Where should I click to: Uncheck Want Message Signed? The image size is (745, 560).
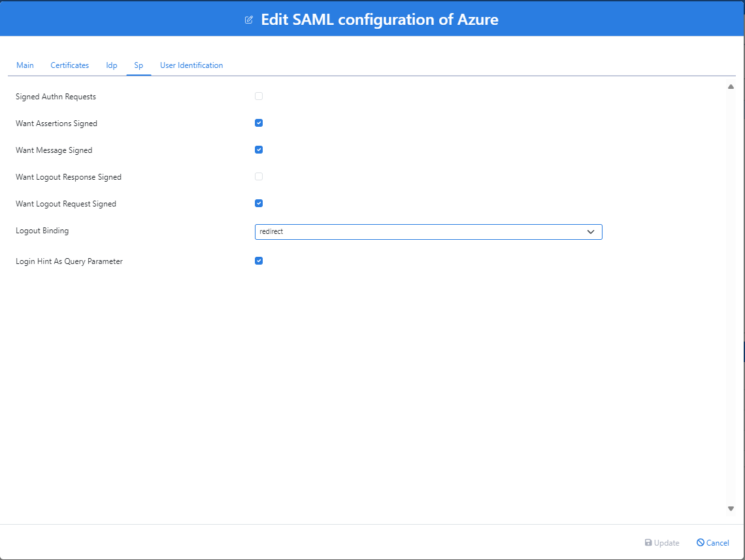tap(259, 149)
